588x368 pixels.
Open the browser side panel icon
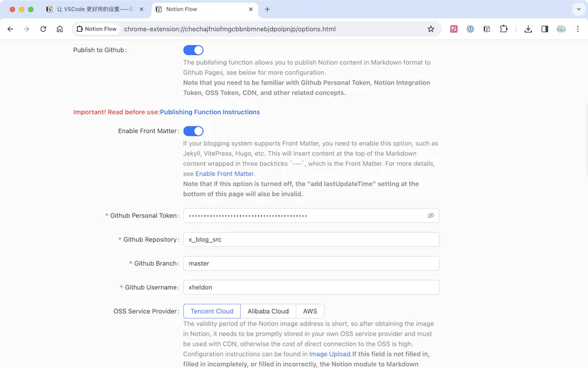tap(544, 28)
